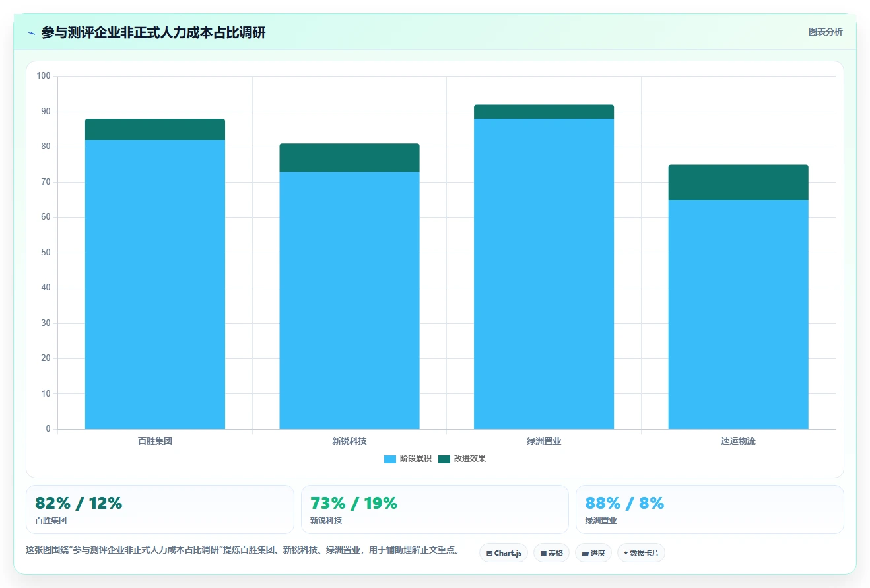Click the blue bar segment for 新锐科技
870x588 pixels.
tap(349, 300)
